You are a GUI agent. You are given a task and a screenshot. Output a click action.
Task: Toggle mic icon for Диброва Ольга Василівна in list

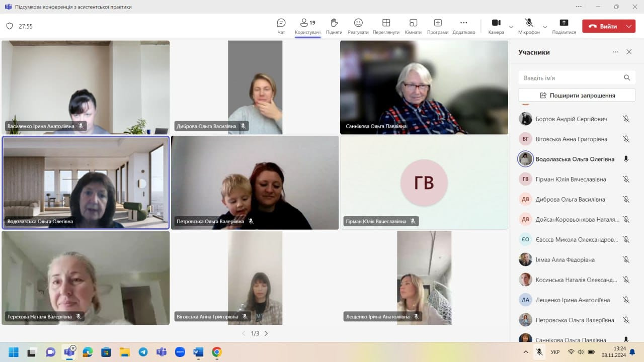pyautogui.click(x=626, y=200)
